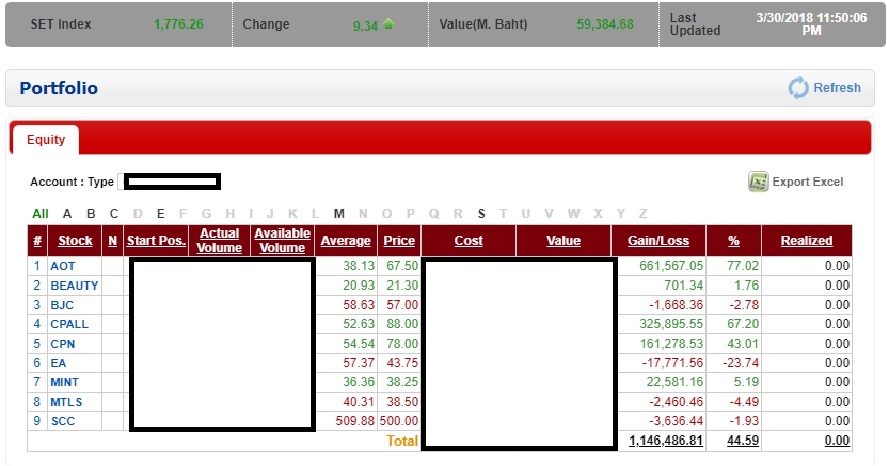The width and height of the screenshot is (887, 466).
Task: Open the BEAUTY stock link
Action: point(74,285)
